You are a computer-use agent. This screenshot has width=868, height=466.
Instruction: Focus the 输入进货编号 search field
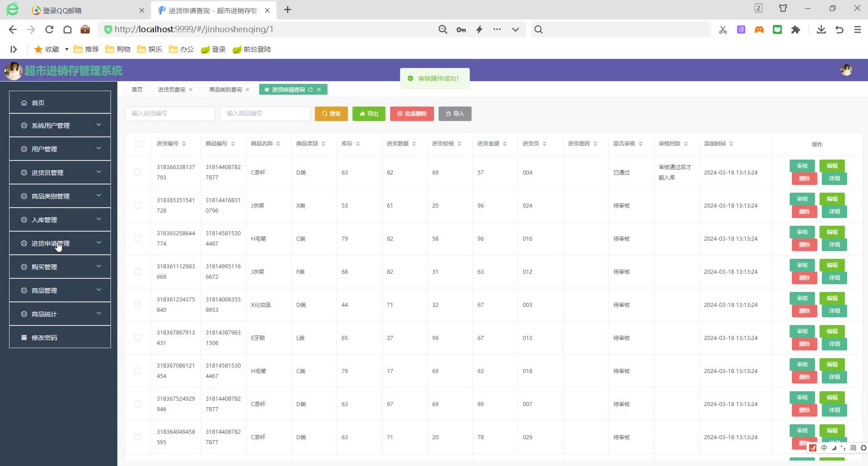170,114
